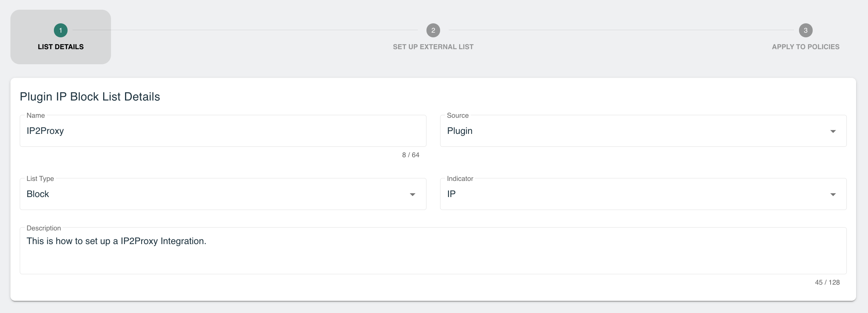
Task: Click the Name field containing IP2Proxy
Action: 223,131
